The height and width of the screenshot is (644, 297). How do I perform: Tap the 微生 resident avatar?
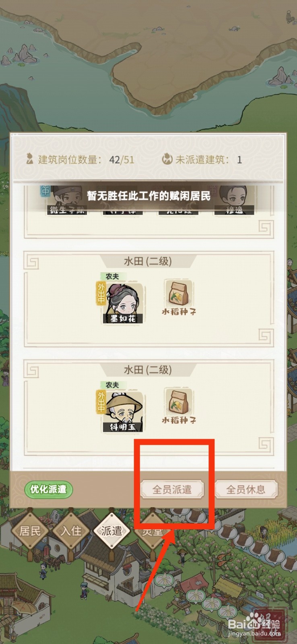coord(67,200)
